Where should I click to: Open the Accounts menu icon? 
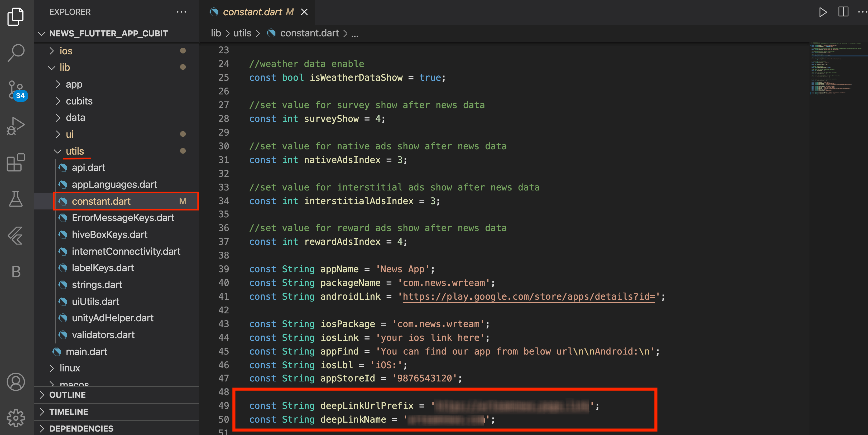16,382
